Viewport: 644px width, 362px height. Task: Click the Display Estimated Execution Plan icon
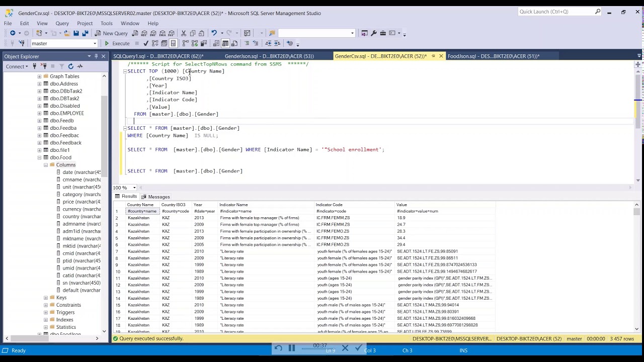155,43
